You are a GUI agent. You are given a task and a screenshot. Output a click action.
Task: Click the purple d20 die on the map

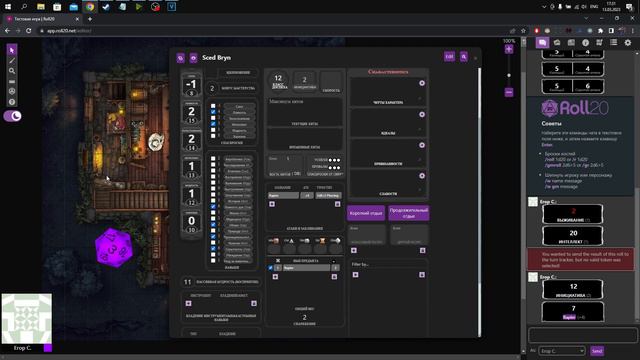click(x=113, y=247)
